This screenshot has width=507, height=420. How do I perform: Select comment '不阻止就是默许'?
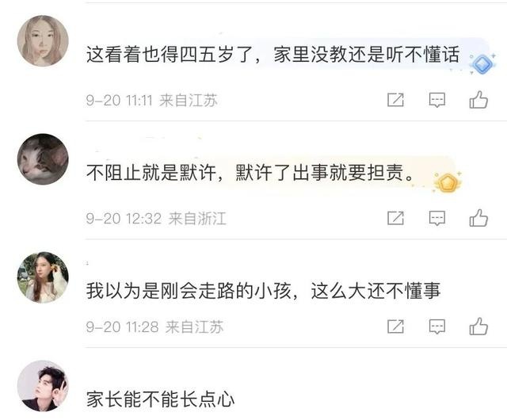pyautogui.click(x=151, y=173)
